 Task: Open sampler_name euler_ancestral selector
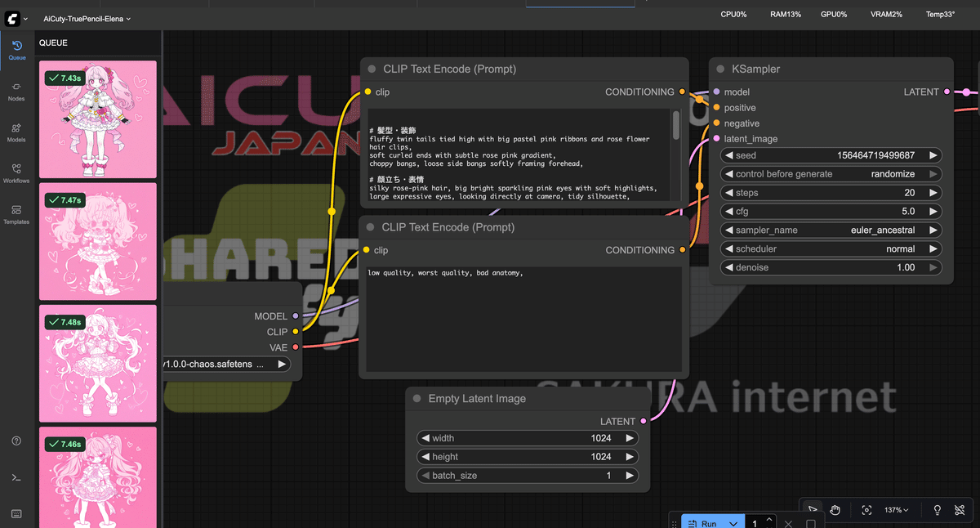[x=831, y=230]
